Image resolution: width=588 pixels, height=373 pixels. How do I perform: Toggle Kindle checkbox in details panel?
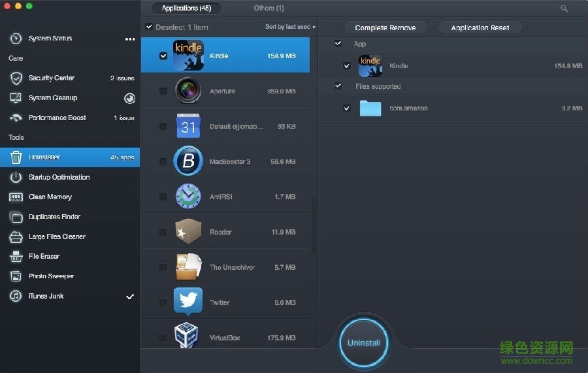click(x=346, y=66)
